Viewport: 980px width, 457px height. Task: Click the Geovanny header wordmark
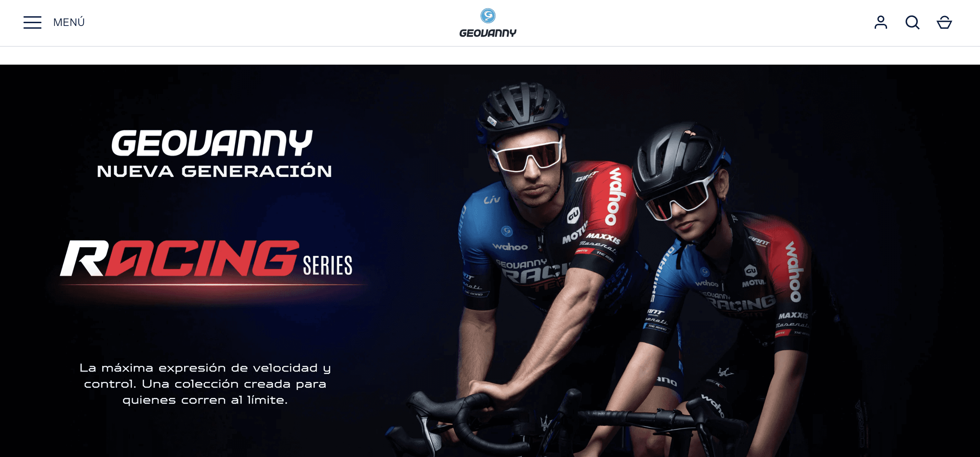tap(488, 33)
